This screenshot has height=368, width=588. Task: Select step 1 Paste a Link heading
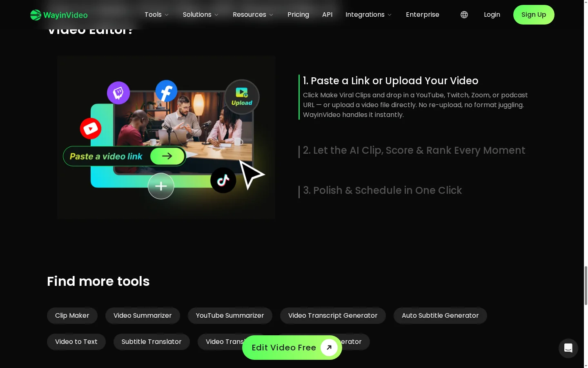pos(390,81)
